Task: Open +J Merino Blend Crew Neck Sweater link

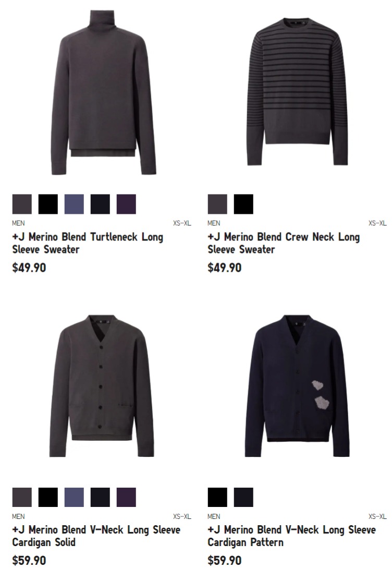Action: (x=284, y=243)
